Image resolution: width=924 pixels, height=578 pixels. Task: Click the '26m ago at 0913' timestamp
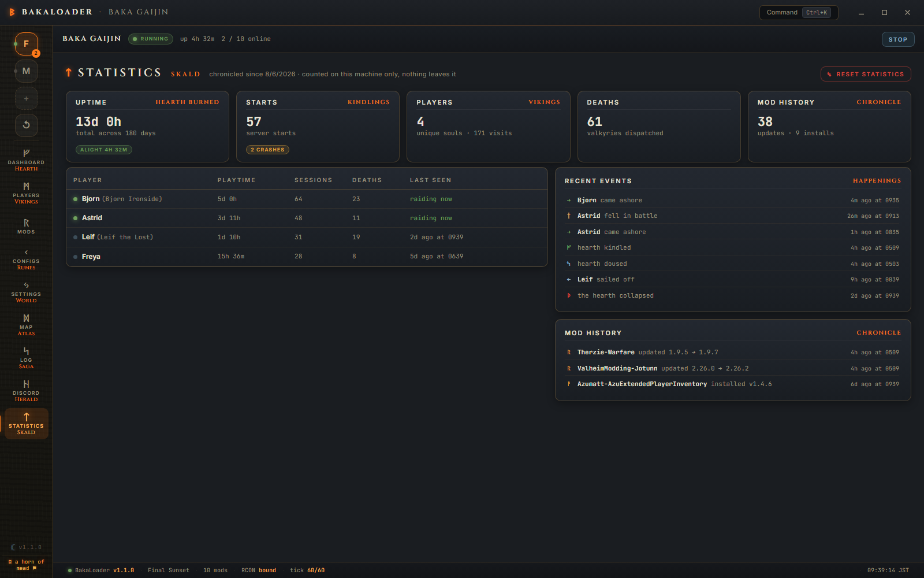point(873,216)
